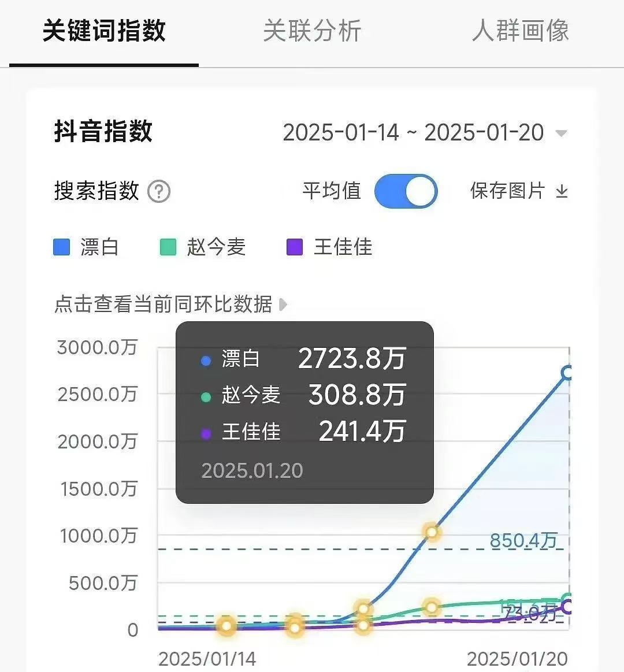Click the dropdown arrow beside the date range

click(561, 133)
